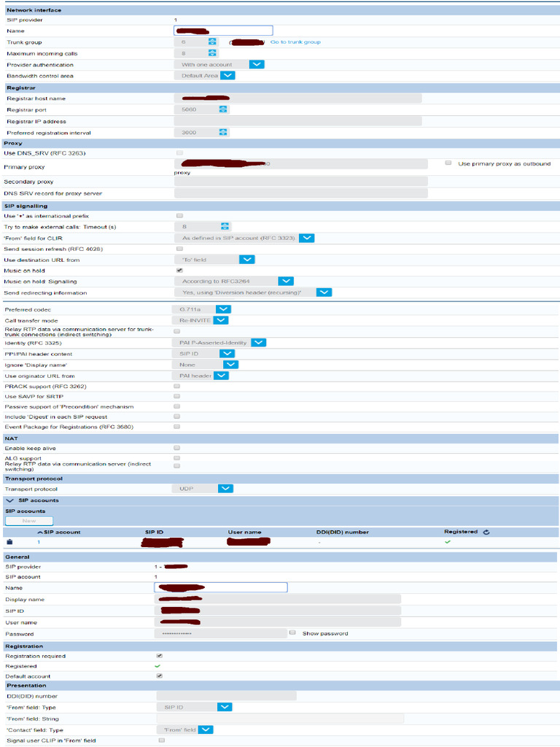Toggle Use DNS_SRV (RFC 3263) checkbox
Image resolution: width=560 pixels, height=747 pixels.
tap(179, 153)
